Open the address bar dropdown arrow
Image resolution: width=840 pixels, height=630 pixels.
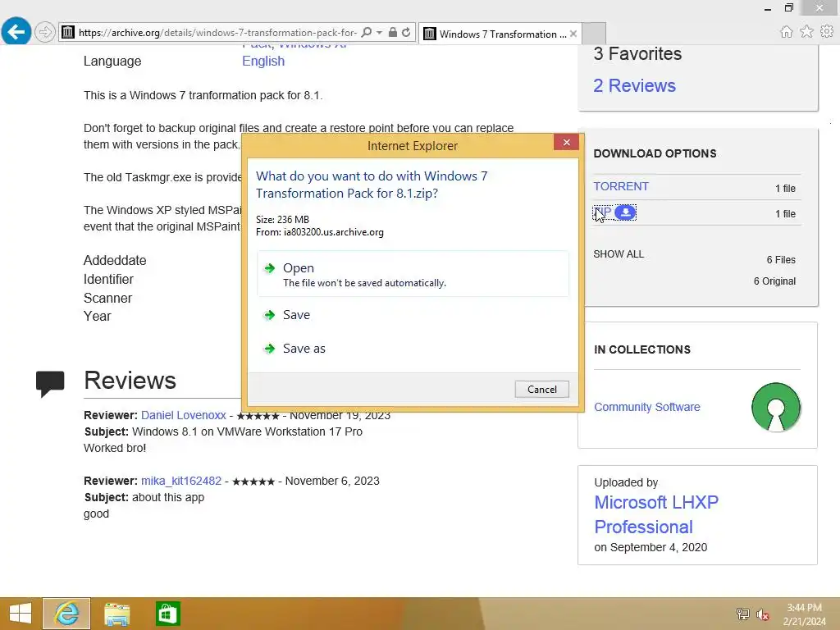pyautogui.click(x=379, y=33)
